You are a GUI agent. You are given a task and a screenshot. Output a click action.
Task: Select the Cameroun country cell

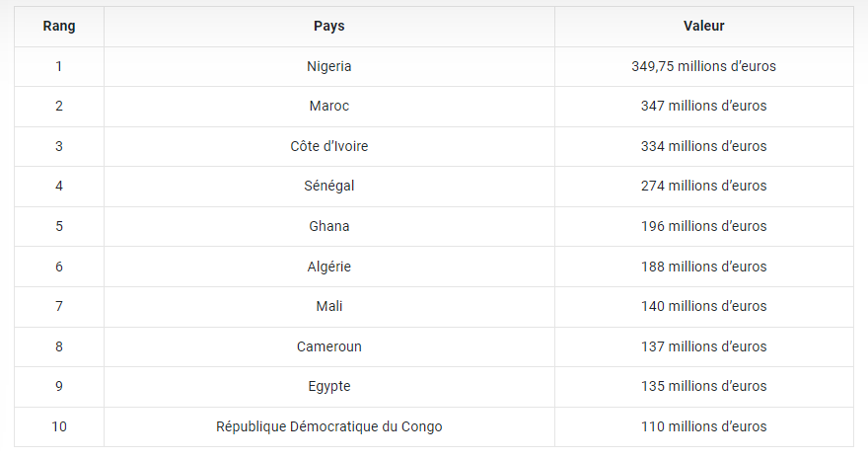[x=329, y=346]
